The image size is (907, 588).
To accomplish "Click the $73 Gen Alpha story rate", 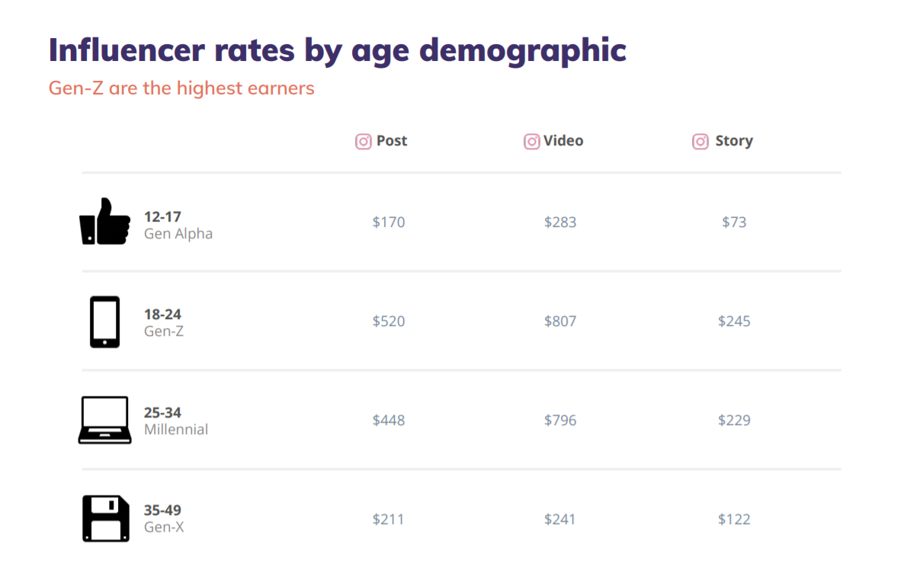I will click(x=734, y=222).
